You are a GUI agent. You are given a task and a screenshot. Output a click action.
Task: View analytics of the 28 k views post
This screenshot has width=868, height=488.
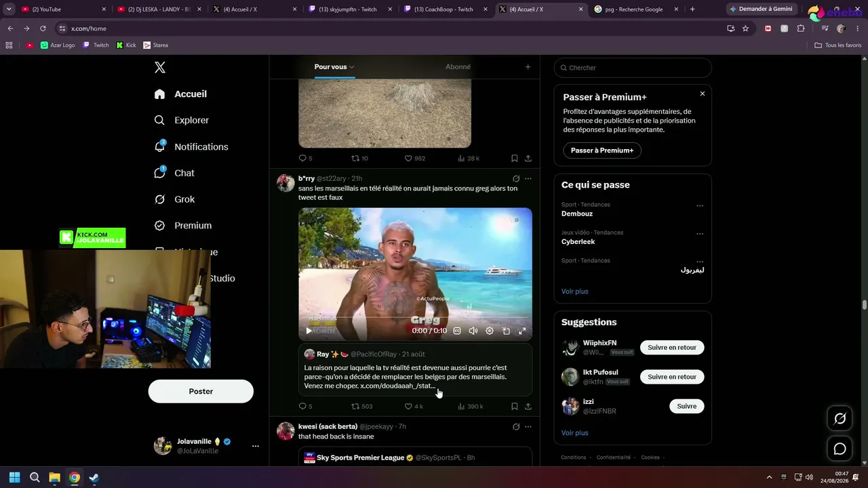coord(469,158)
